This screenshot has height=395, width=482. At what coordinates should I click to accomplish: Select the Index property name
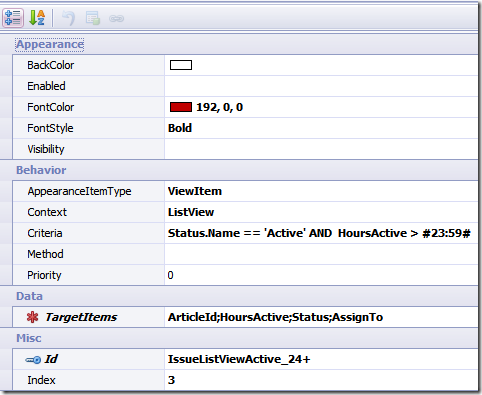coord(41,380)
